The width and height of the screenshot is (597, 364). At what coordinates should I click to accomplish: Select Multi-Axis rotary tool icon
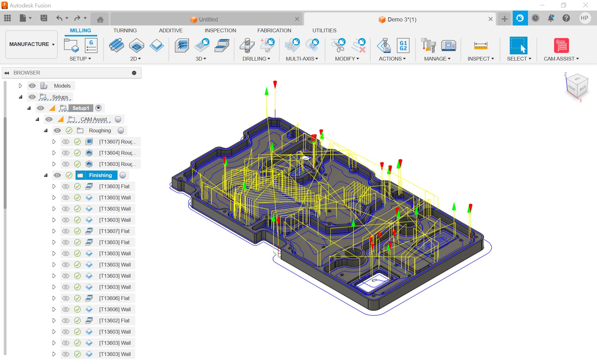[312, 46]
